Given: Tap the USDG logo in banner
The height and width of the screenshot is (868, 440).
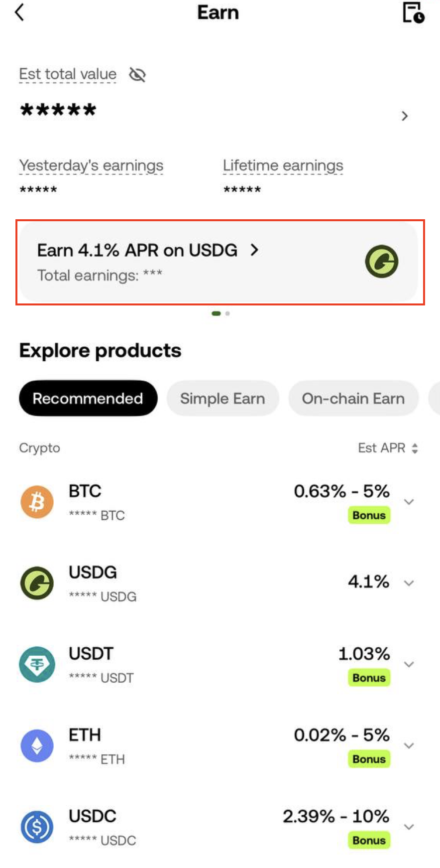Looking at the screenshot, I should [x=382, y=262].
